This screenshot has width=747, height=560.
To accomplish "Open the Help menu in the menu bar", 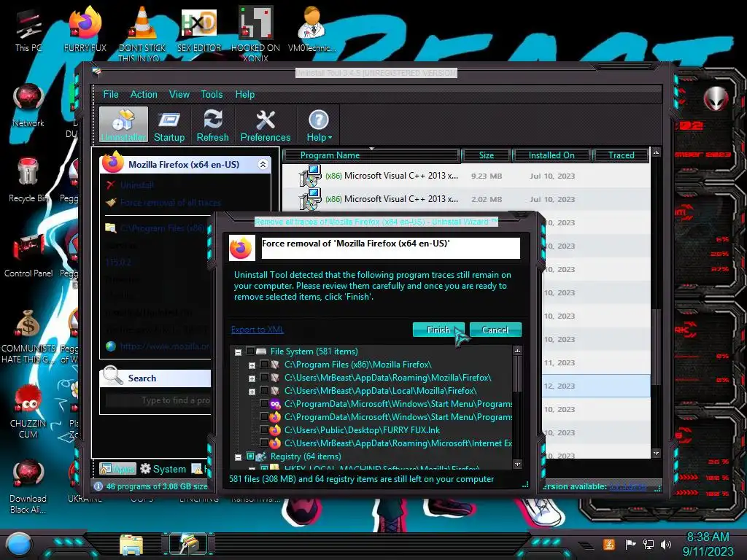I will click(x=245, y=94).
